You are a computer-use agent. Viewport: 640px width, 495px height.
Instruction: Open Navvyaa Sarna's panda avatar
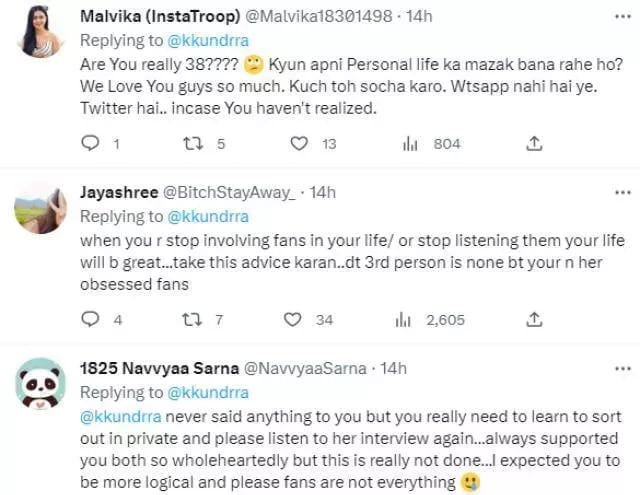click(43, 386)
